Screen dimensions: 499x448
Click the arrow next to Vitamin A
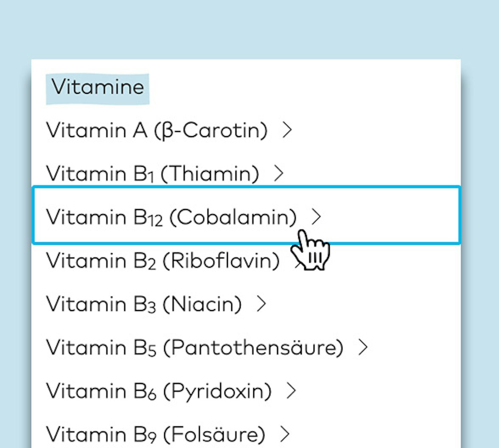pos(287,130)
